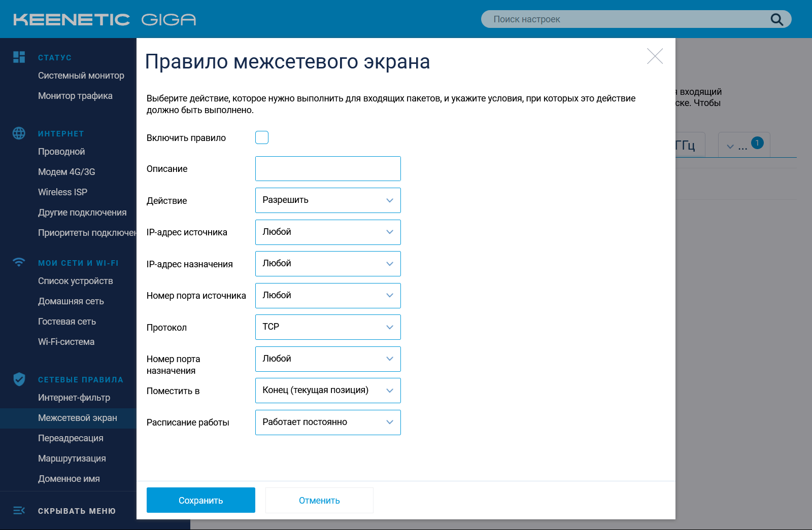812x530 pixels.
Task: Open Маршрутизация page
Action: (72, 458)
